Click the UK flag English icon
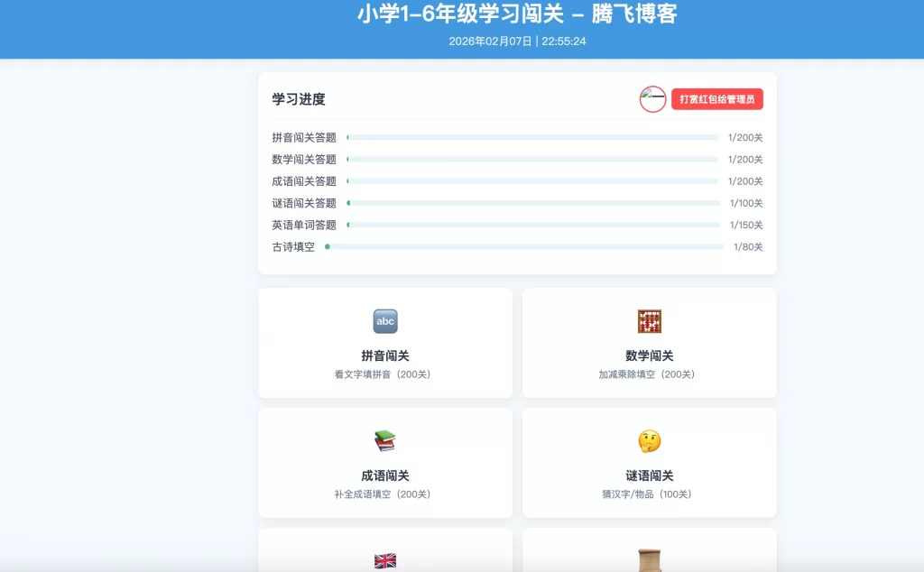The image size is (924, 572). (385, 561)
